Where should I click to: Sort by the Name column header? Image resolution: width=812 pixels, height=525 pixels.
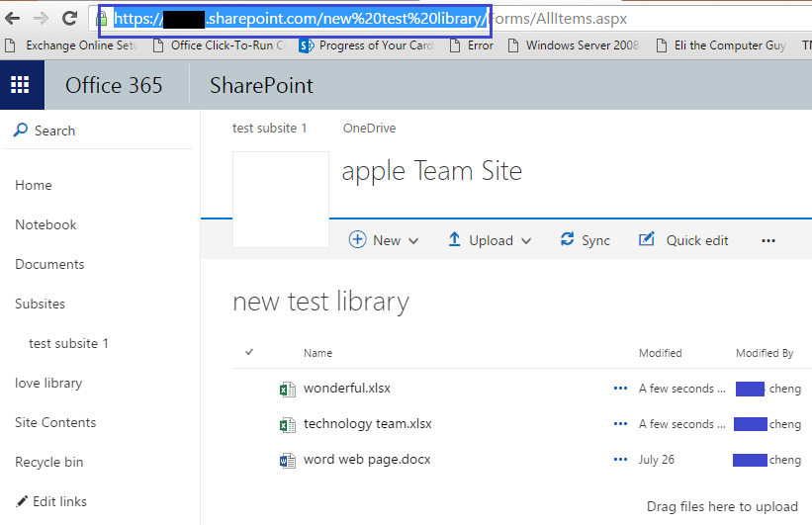[317, 353]
